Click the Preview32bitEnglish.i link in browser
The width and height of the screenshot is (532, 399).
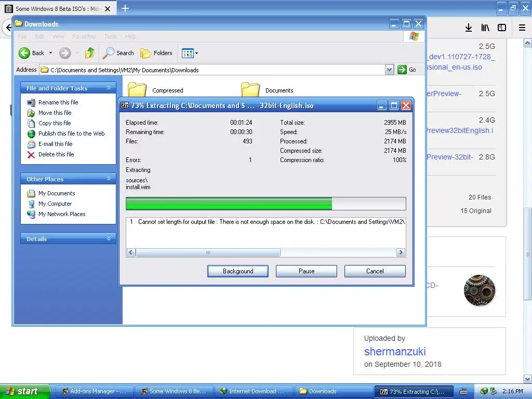click(460, 130)
